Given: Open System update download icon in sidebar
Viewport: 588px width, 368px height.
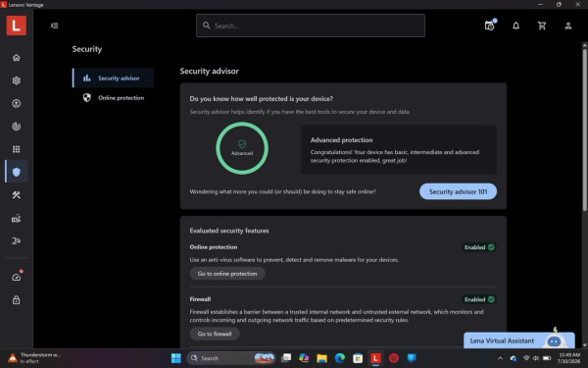Looking at the screenshot, I should pos(16,103).
